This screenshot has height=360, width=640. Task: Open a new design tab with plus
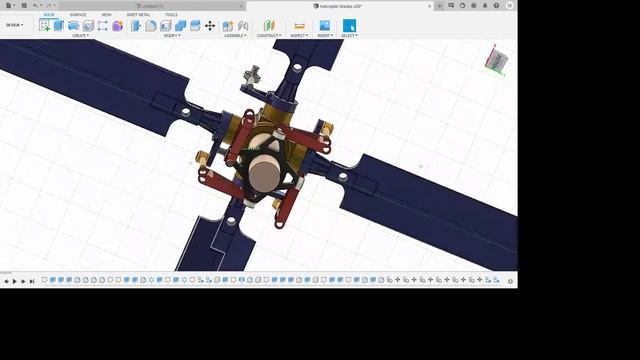440,6
